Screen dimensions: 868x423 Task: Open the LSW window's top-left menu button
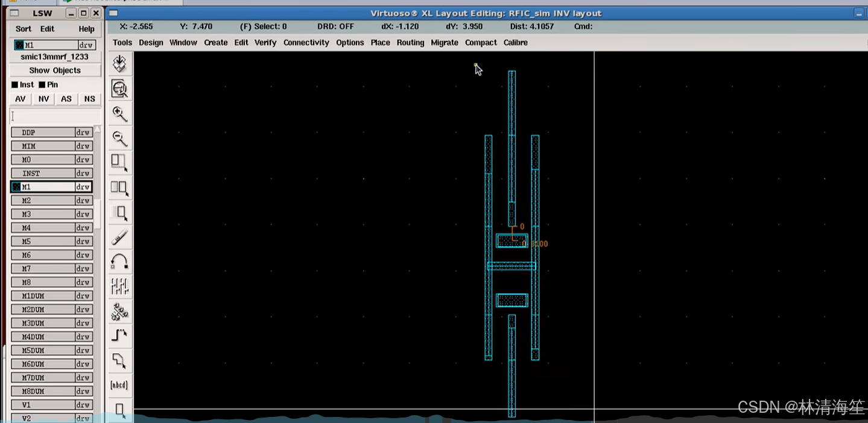point(14,13)
